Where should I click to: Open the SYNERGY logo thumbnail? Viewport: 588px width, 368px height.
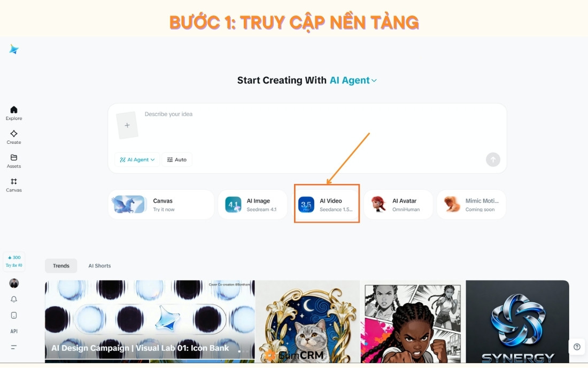[x=517, y=321]
